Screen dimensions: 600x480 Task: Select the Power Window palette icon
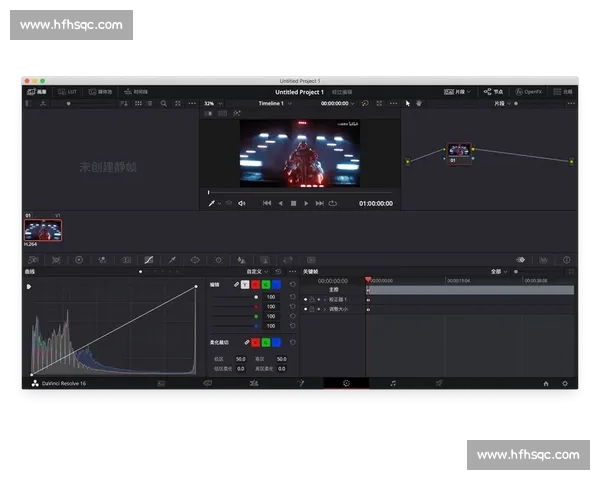[195, 260]
